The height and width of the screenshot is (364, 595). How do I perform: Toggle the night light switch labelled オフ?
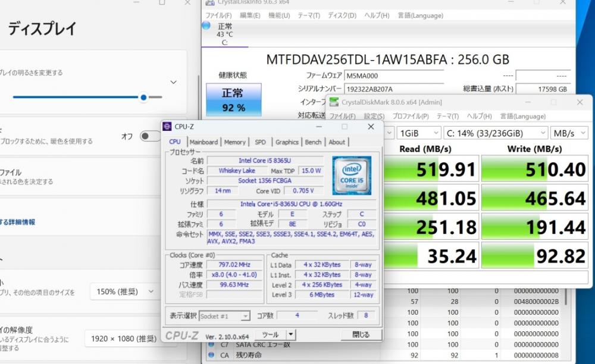pos(149,136)
